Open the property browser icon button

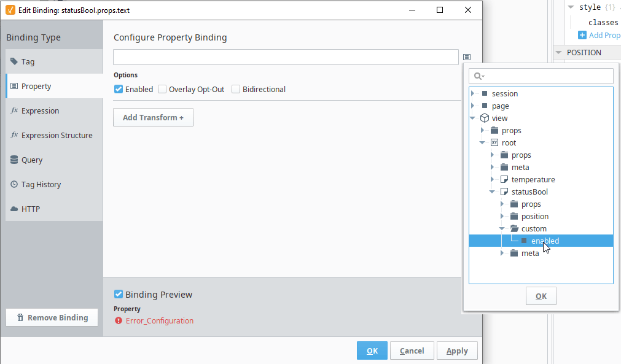[467, 57]
